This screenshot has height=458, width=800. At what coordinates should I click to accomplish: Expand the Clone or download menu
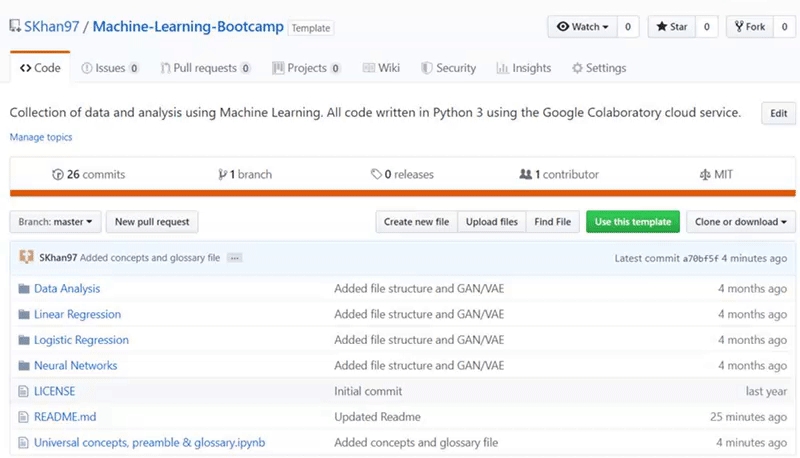741,221
